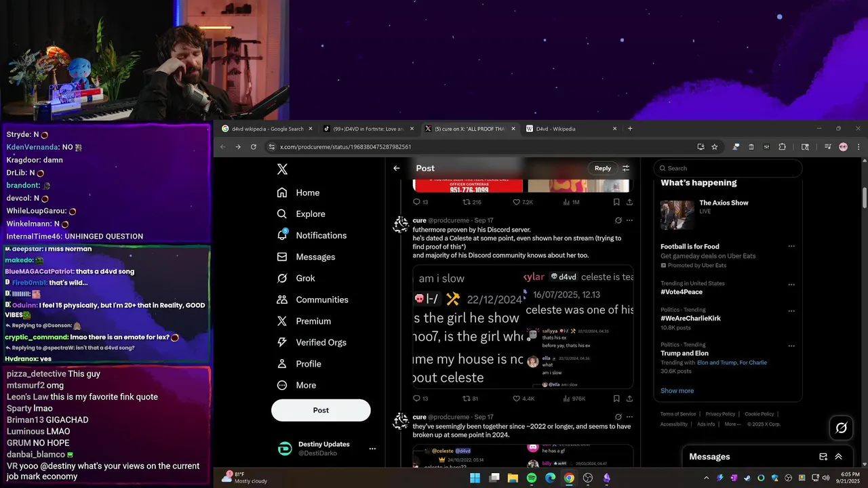This screenshot has height=488, width=868.
Task: Open Chrome media controls icon
Action: [828, 146]
